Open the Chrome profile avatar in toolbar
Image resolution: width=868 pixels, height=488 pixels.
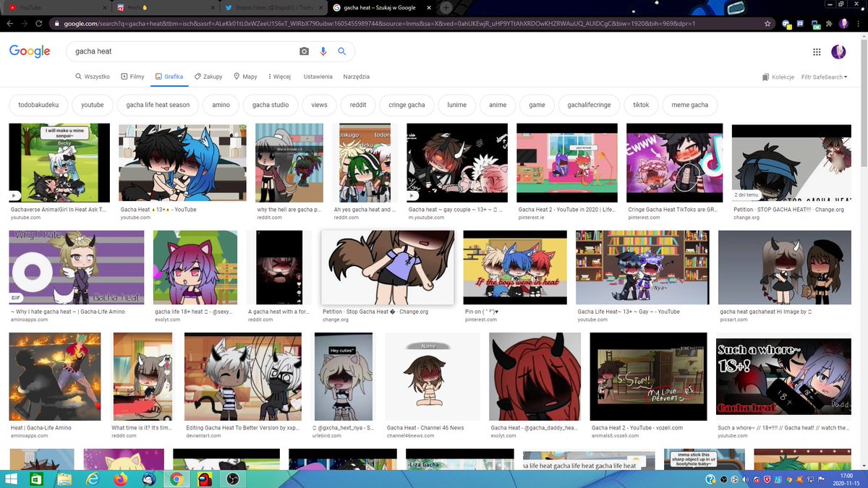(843, 23)
